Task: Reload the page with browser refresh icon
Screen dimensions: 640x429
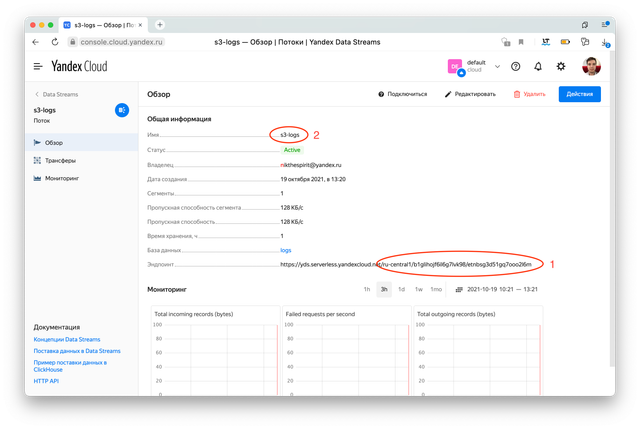Action: click(x=53, y=42)
